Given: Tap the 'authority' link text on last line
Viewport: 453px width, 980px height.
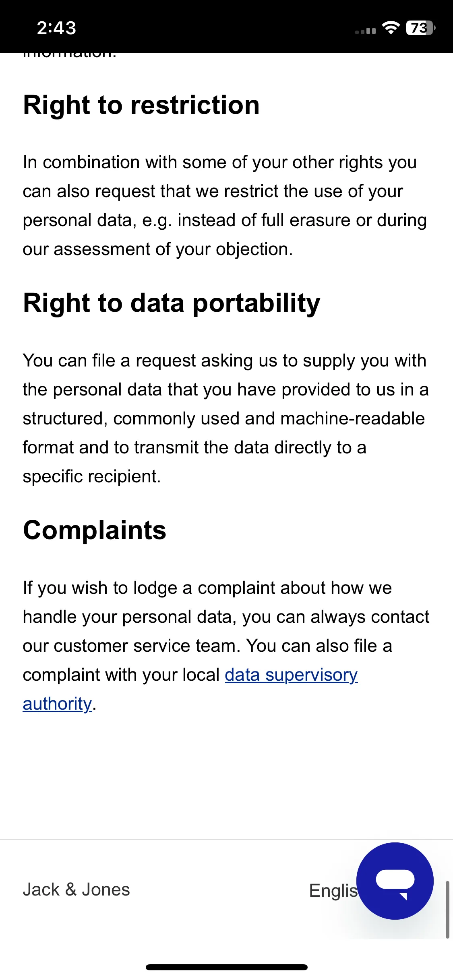Looking at the screenshot, I should point(57,704).
